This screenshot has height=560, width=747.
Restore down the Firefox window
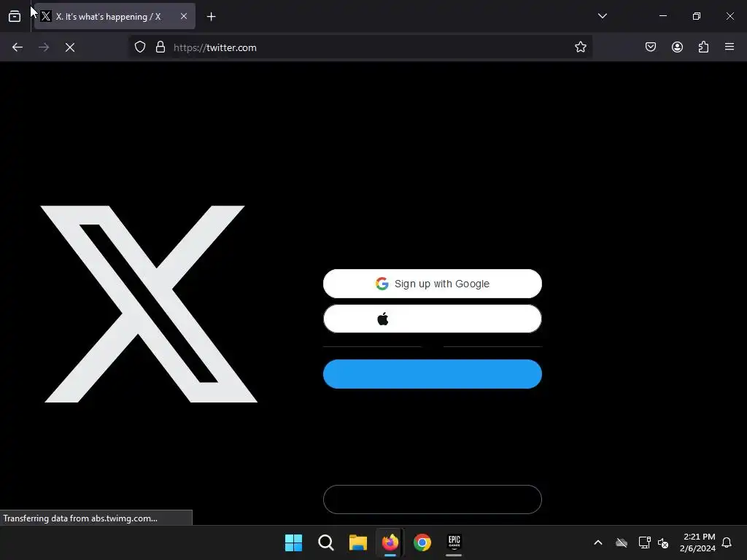(697, 16)
